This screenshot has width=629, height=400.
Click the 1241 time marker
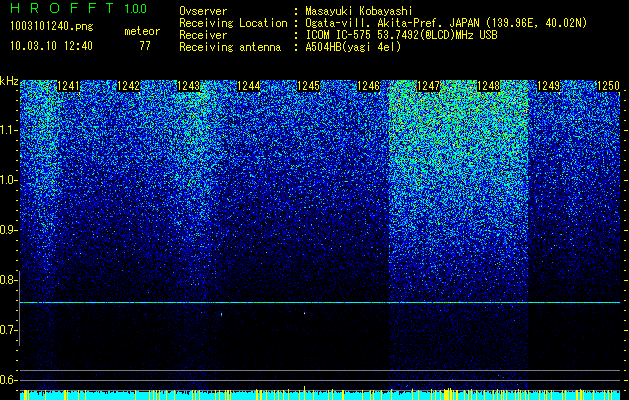pos(69,86)
